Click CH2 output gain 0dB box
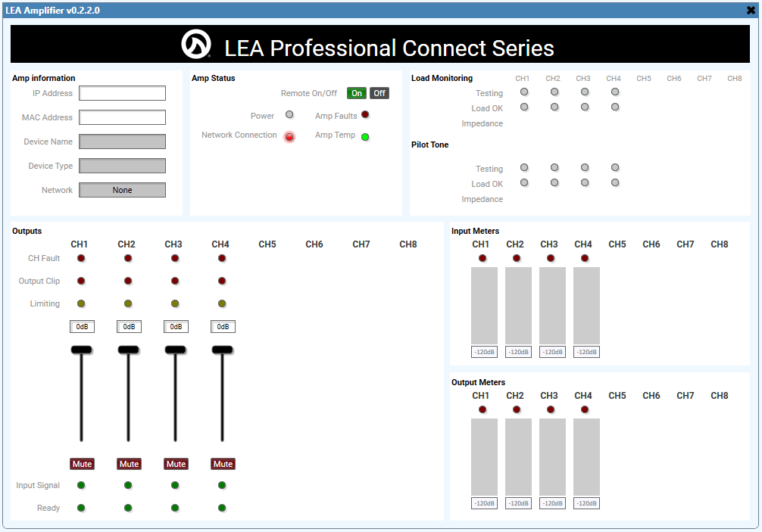This screenshot has width=762, height=532. coord(130,327)
